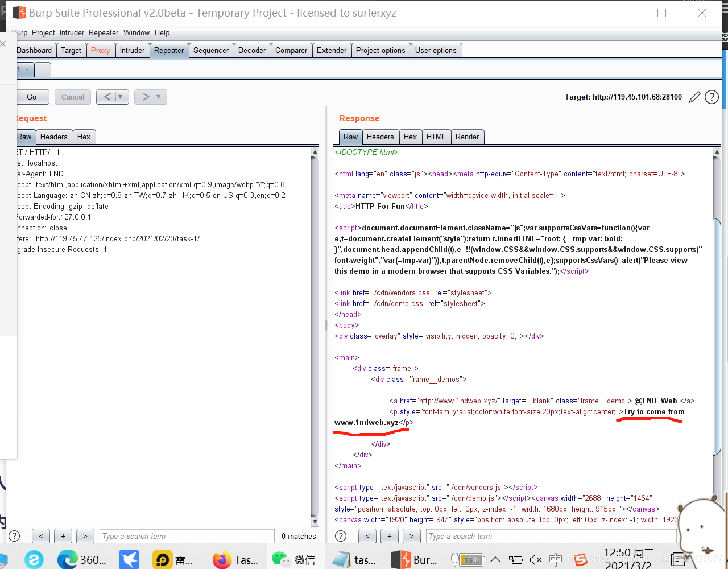The width and height of the screenshot is (728, 569).
Task: Open the 360 browser from the taskbar
Action: point(82,560)
